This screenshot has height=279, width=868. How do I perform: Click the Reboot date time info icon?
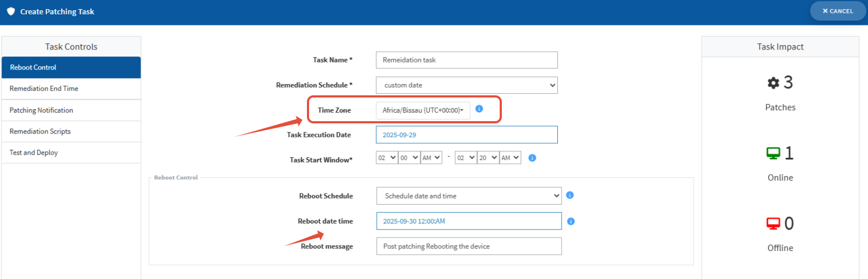[x=571, y=221]
